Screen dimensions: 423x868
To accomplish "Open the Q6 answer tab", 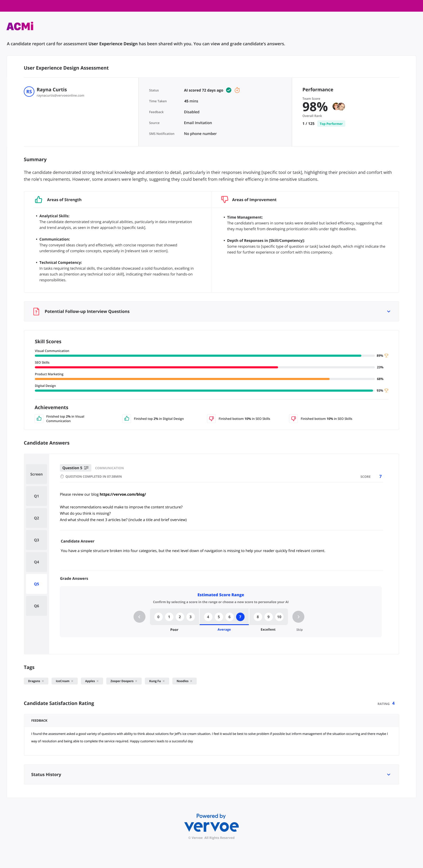I will [x=36, y=605].
